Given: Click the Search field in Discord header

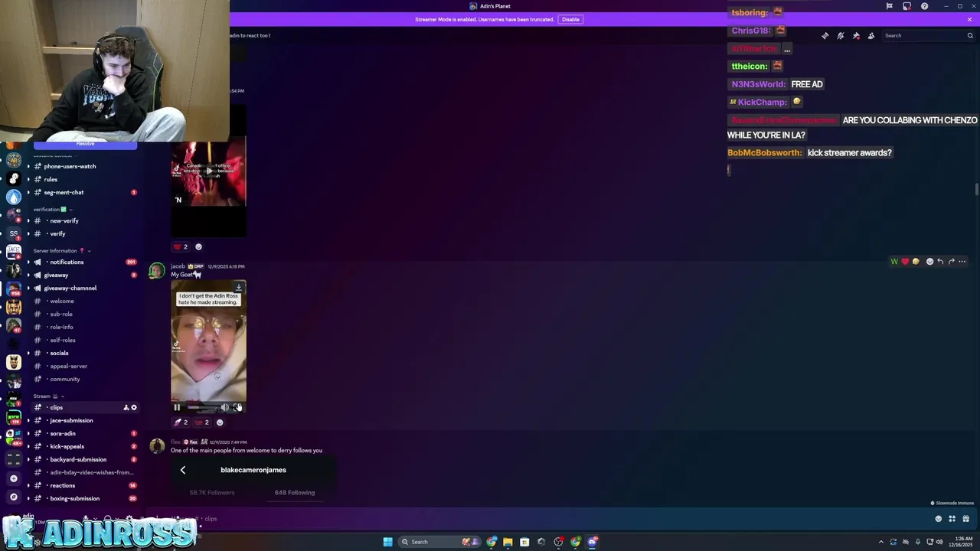Looking at the screenshot, I should click(928, 35).
